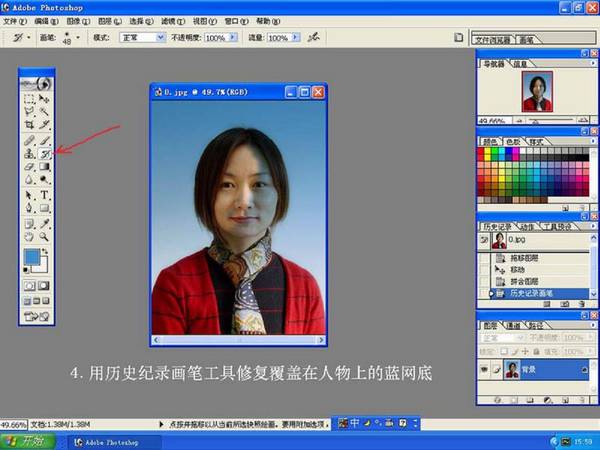Click trash icon in History panel
This screenshot has width=600, height=450.
[x=582, y=304]
